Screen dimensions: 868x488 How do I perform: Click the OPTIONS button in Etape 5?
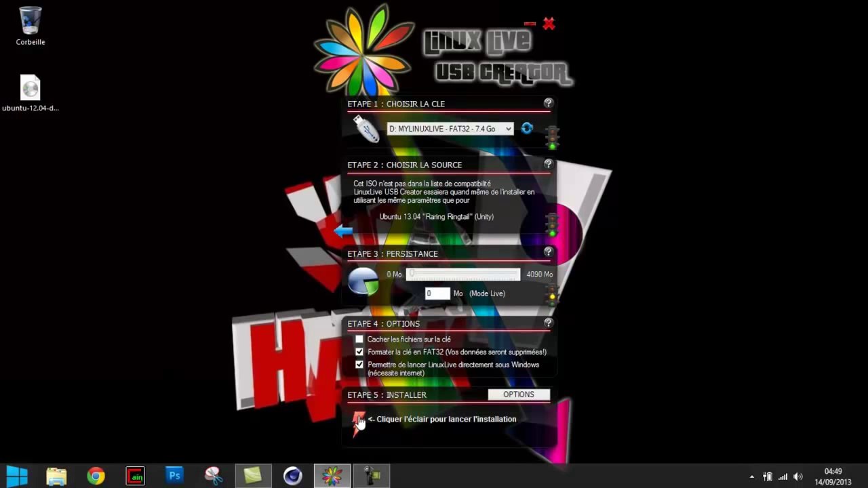pos(519,394)
